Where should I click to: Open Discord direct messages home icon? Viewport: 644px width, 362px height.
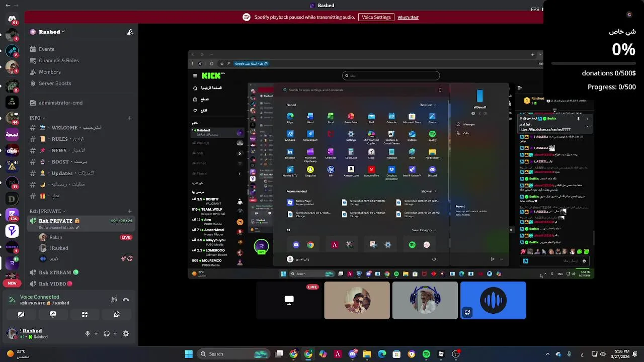coord(12,19)
